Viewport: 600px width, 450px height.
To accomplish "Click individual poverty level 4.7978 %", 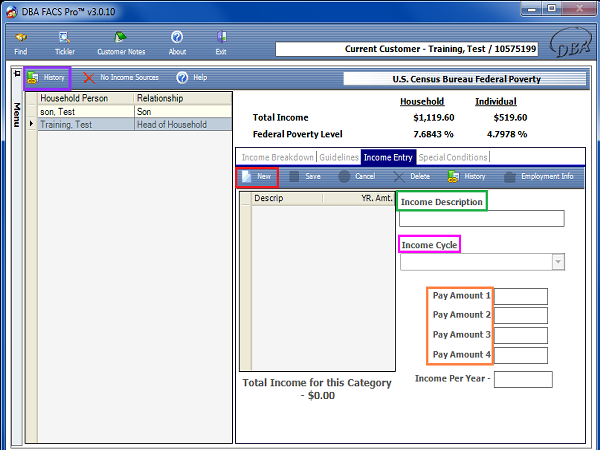I will 507,134.
